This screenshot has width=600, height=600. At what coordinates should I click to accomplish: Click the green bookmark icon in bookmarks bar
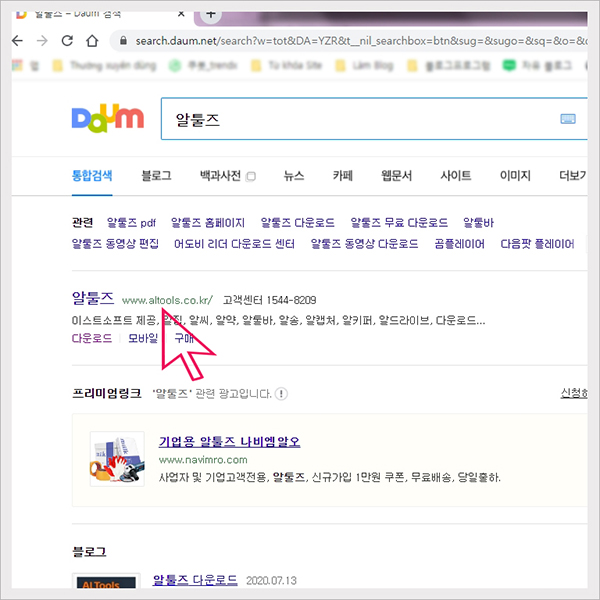click(509, 66)
